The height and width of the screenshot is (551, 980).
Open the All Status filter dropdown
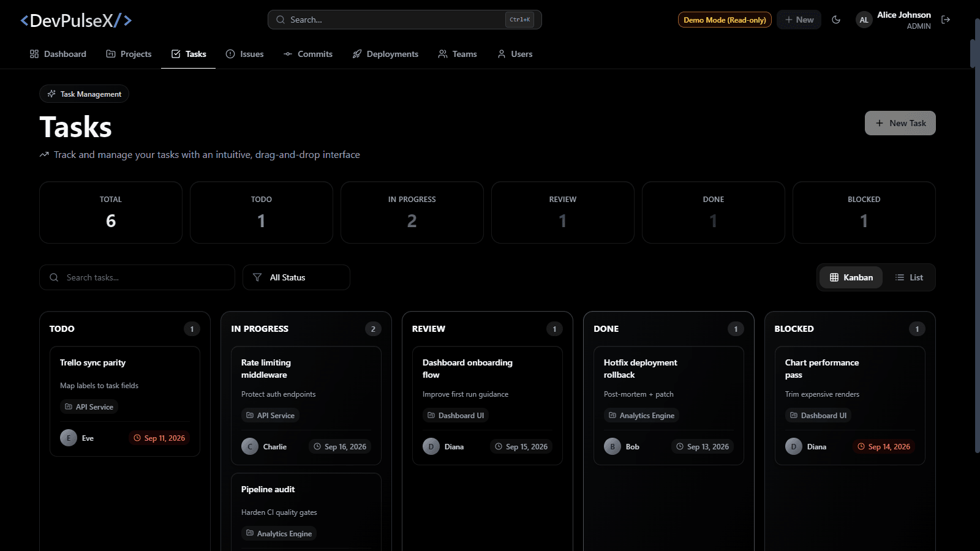(296, 277)
